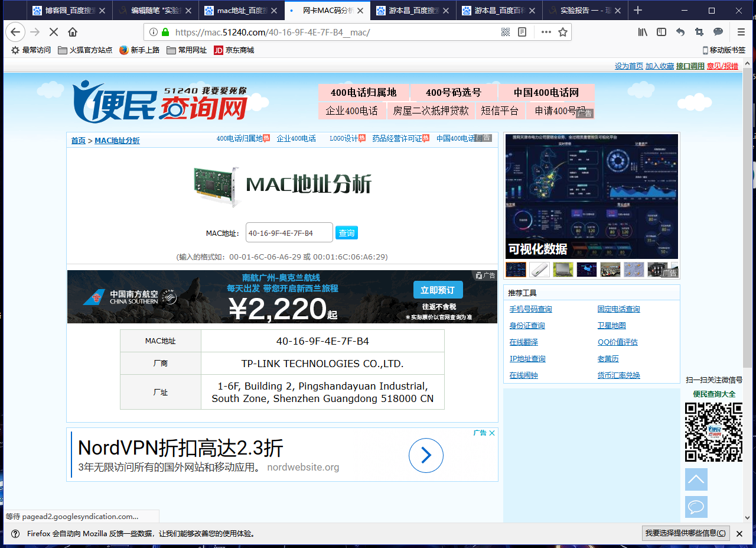Viewport: 756px width, 548px height.
Task: Click 我要选择提供哪些信息 button
Action: [x=686, y=533]
